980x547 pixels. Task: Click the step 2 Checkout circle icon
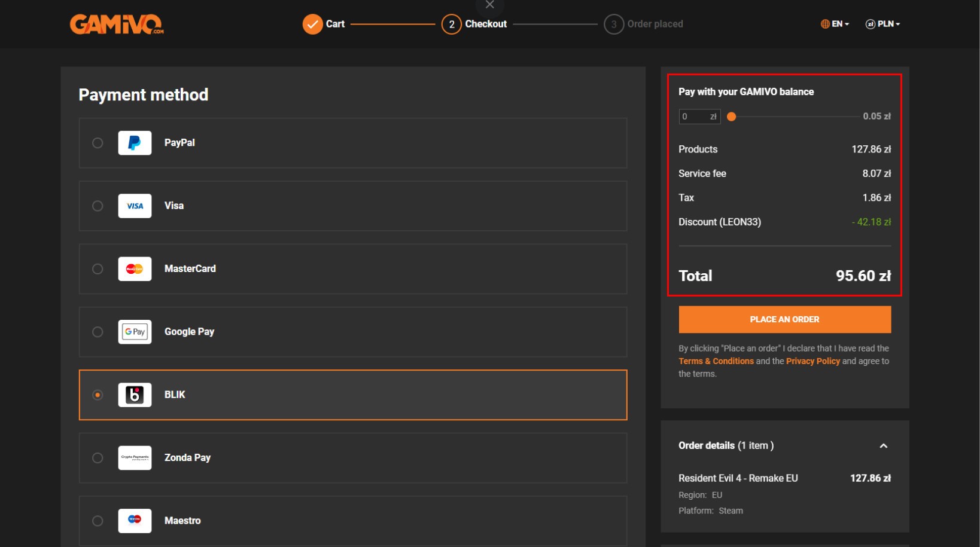point(452,25)
